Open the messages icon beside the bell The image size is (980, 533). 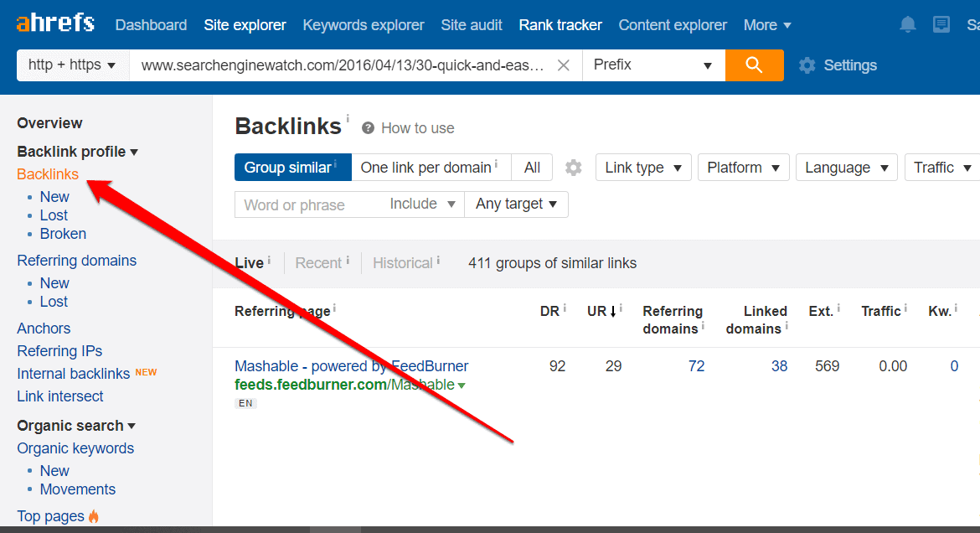[941, 25]
